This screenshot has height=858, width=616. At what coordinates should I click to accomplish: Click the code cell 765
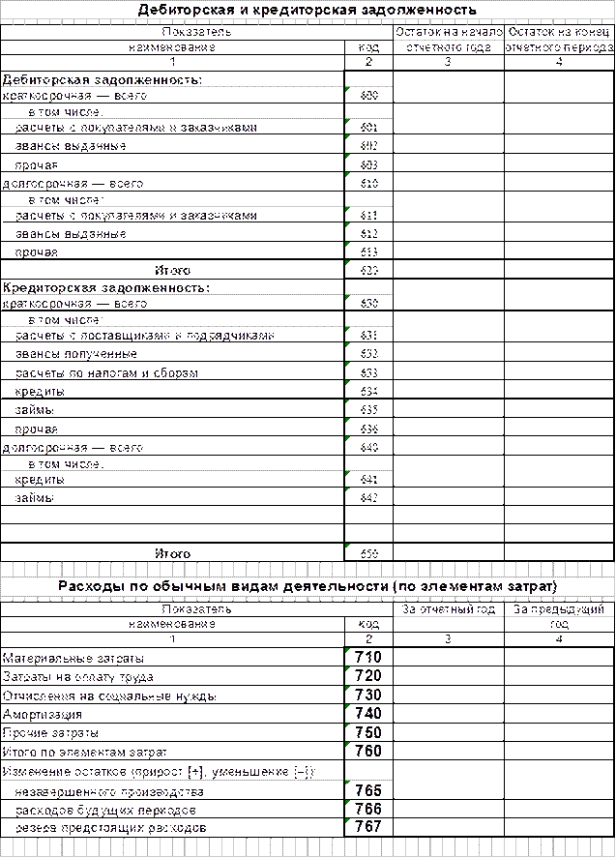[368, 790]
